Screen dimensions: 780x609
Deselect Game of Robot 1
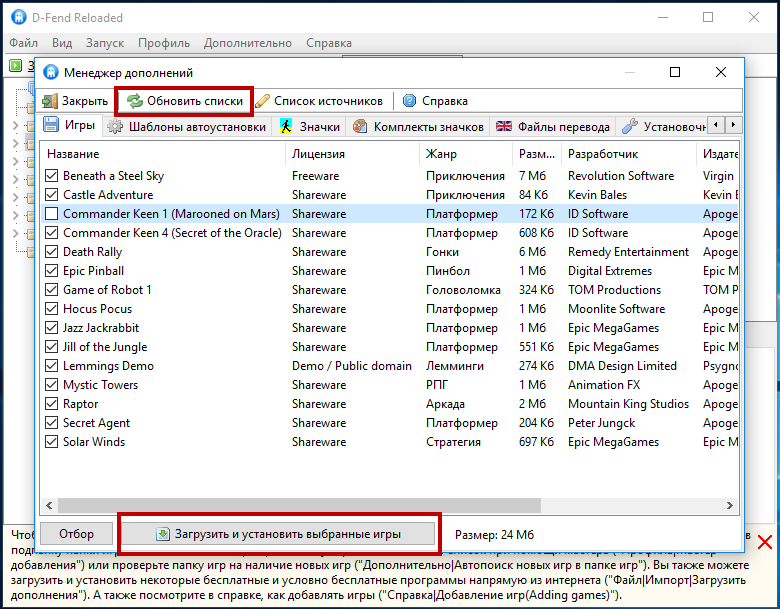pos(51,290)
